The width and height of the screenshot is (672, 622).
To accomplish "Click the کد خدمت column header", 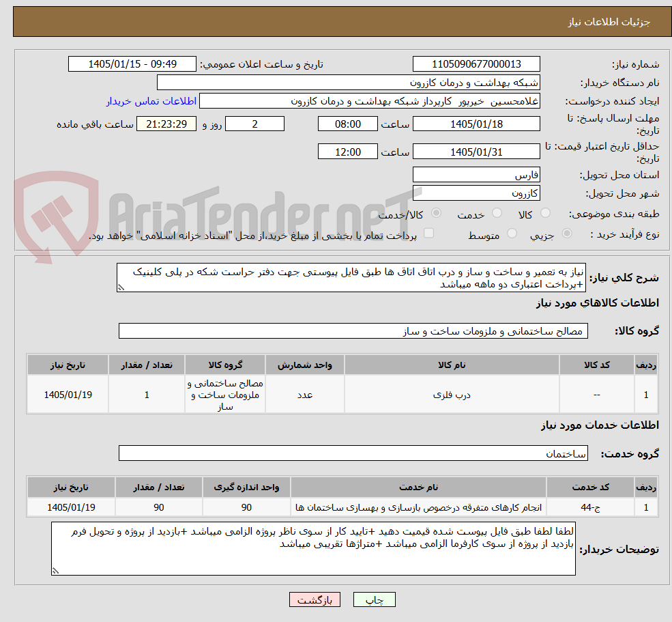I will [590, 487].
